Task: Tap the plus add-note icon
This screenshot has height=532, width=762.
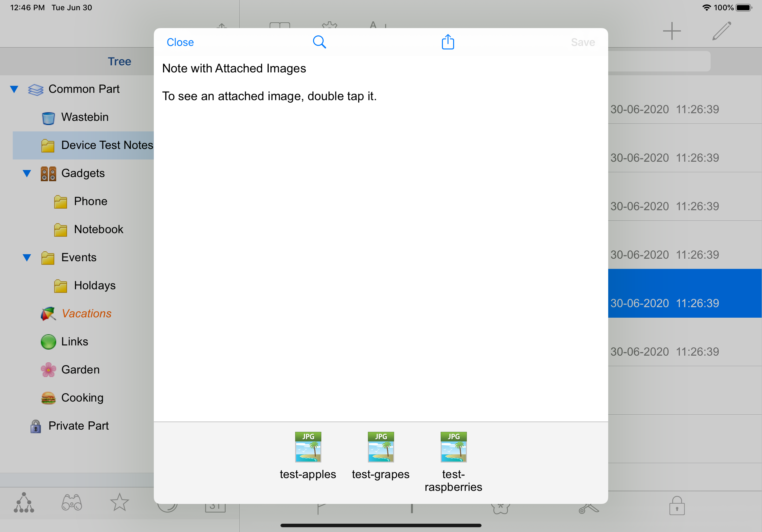Action: coord(672,31)
